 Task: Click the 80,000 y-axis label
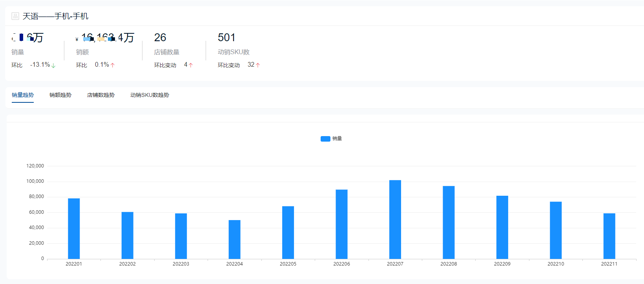pos(36,197)
